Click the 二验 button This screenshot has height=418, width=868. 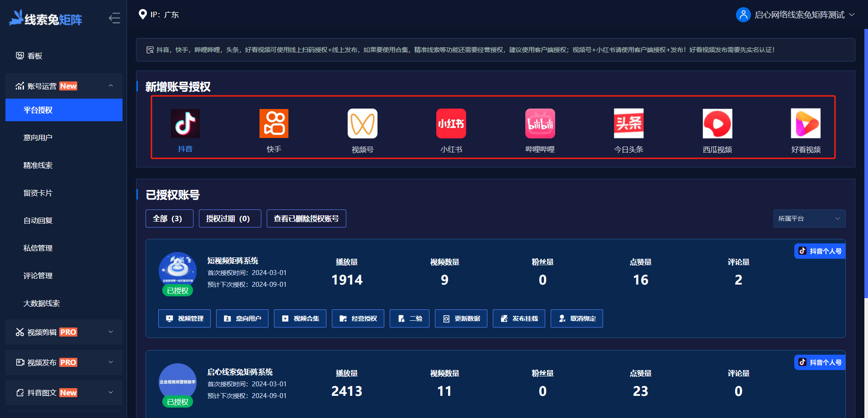(410, 318)
